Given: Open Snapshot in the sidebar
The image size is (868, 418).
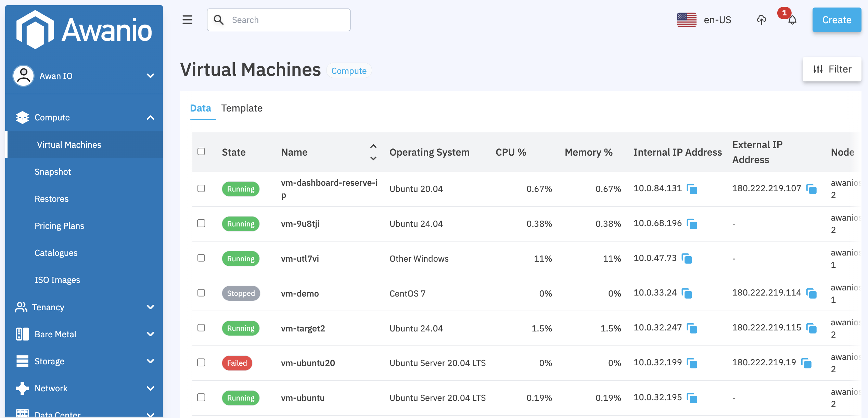Looking at the screenshot, I should [x=53, y=172].
